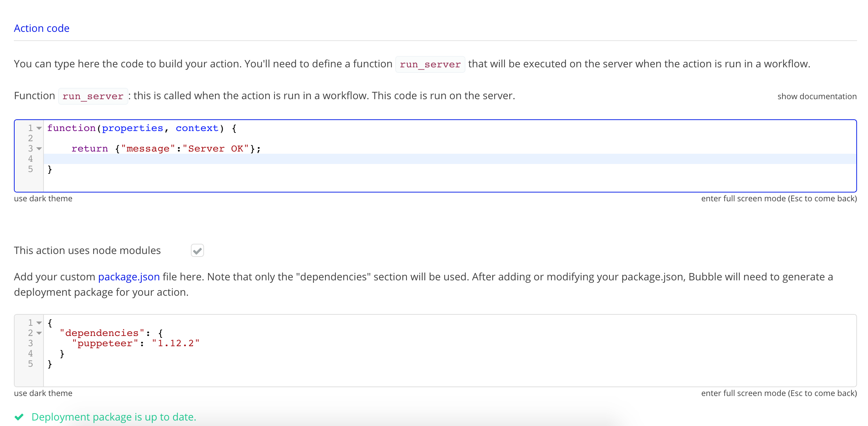Screen dimensions: 868x426
Task: Click line number 5 in run_server gutter
Action: [x=30, y=169]
